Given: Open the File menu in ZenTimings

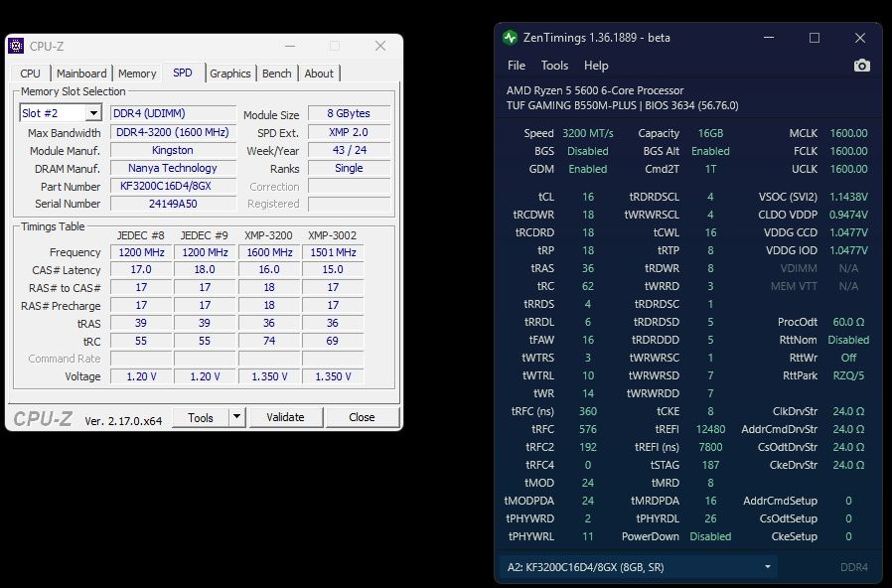Looking at the screenshot, I should (516, 66).
